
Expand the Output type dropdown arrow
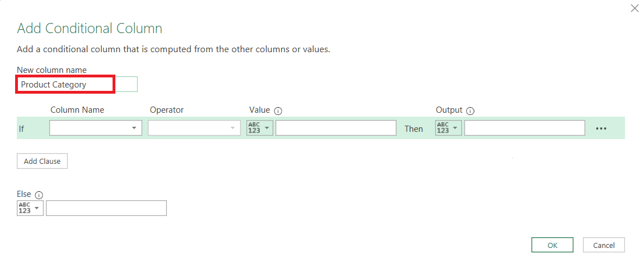(x=455, y=128)
